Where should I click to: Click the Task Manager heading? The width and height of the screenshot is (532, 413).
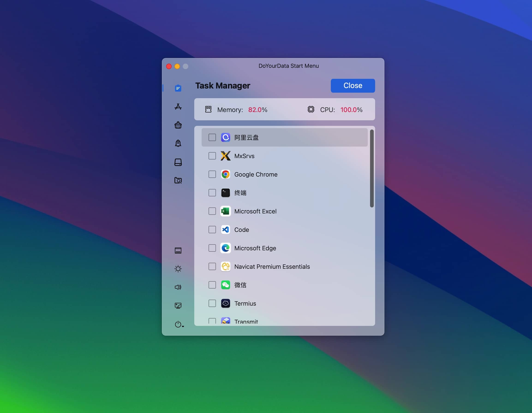coord(223,86)
